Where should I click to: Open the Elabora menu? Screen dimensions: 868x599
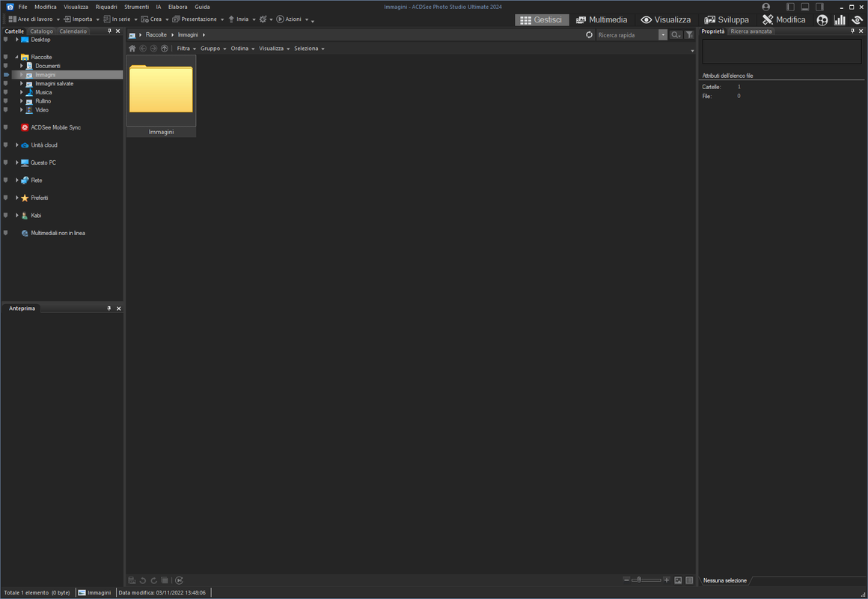tap(177, 7)
